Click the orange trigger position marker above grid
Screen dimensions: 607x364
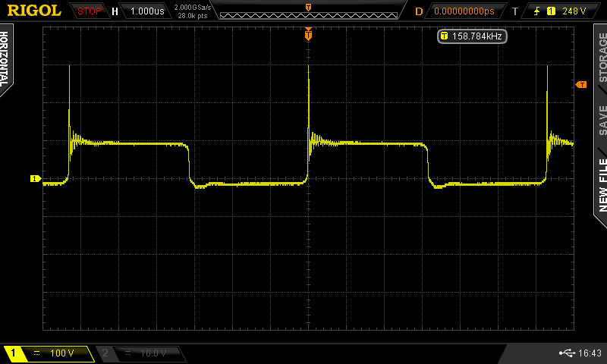pyautogui.click(x=308, y=34)
